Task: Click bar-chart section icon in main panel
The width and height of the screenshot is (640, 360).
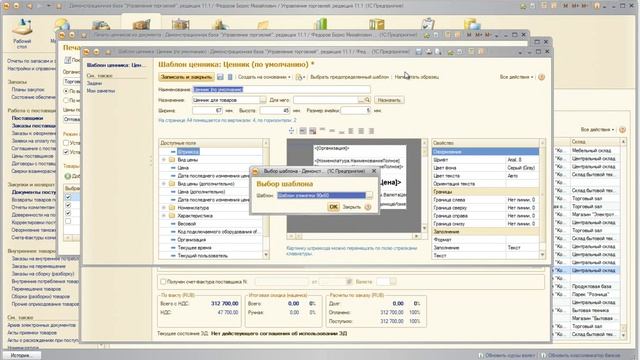Action: (x=321, y=24)
